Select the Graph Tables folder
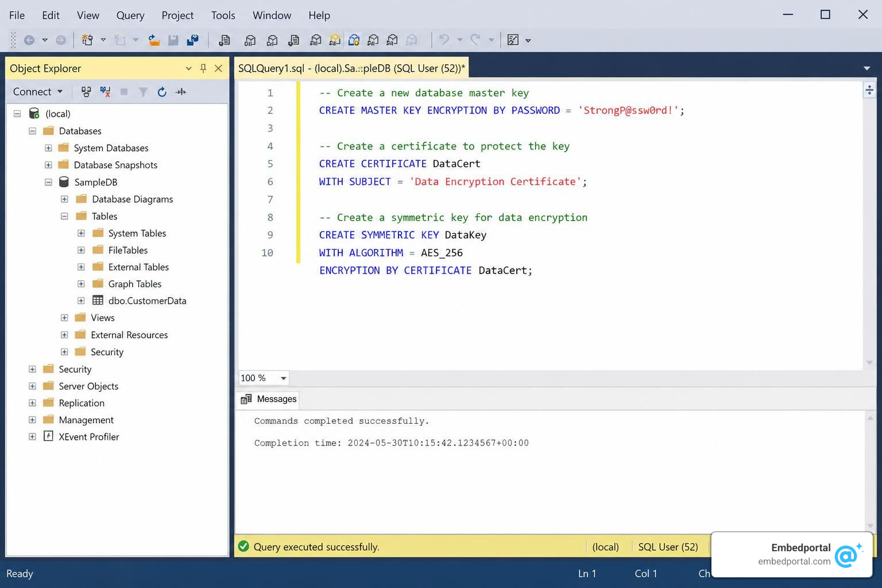Viewport: 882px width, 588px height. (135, 284)
